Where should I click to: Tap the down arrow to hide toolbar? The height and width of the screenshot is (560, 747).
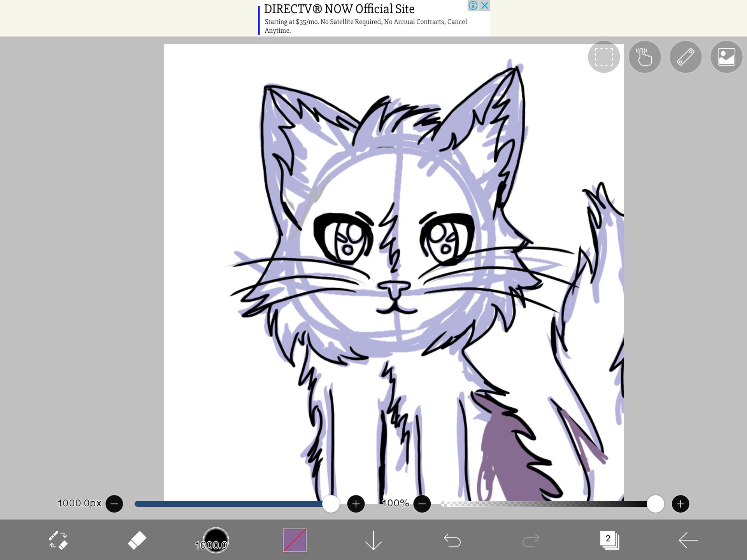(x=373, y=540)
